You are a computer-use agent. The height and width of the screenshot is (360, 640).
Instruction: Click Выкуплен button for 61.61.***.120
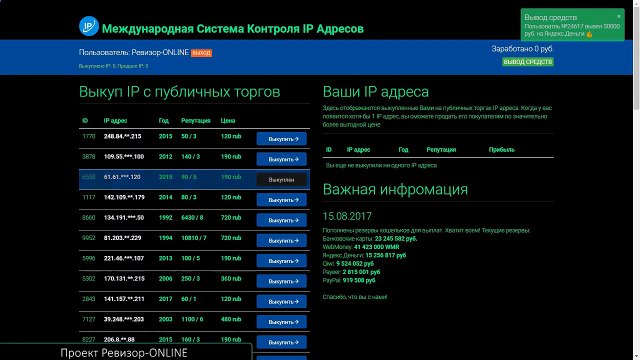pyautogui.click(x=282, y=180)
